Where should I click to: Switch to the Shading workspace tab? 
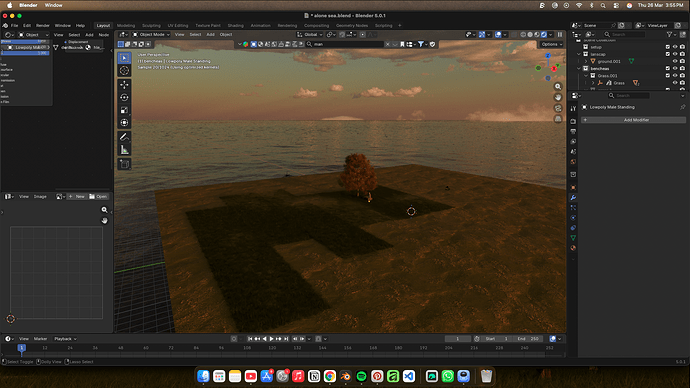235,26
